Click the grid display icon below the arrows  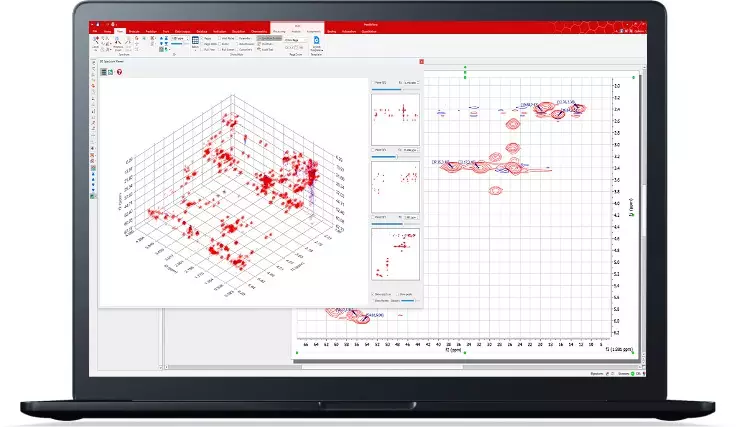pos(161,49)
